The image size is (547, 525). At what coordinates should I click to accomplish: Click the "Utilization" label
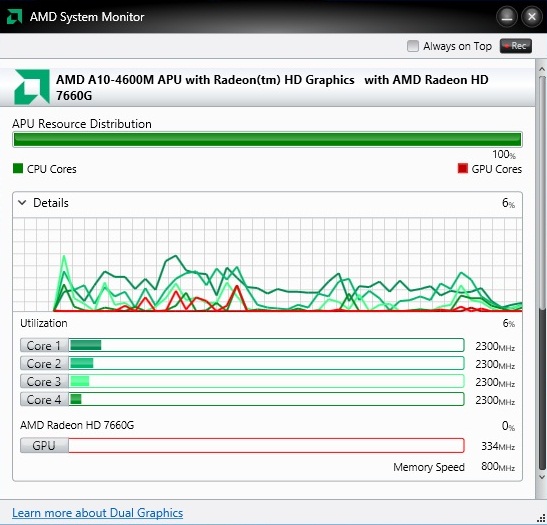click(44, 323)
